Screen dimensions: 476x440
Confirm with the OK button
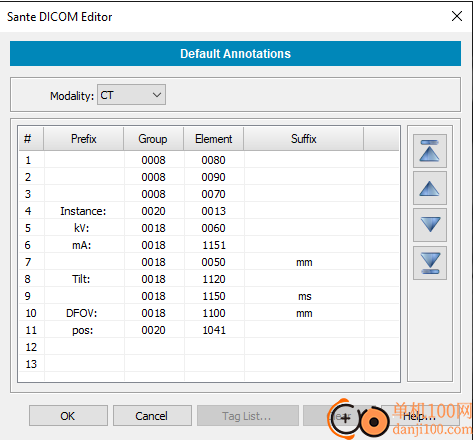coord(68,416)
